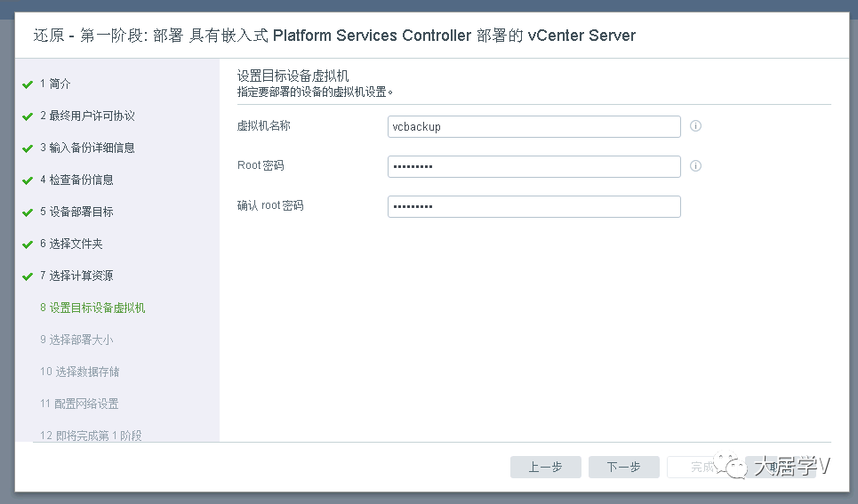Jump to step 7 选择计算资源
858x504 pixels.
(76, 276)
